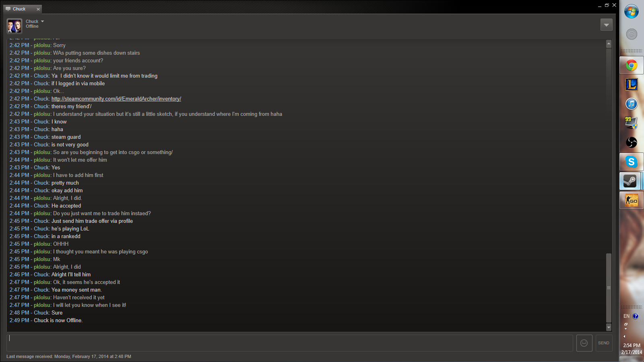Viewport: 644px width, 362px height.
Task: Click 'Just send him trade offer via profile'
Action: 92,221
